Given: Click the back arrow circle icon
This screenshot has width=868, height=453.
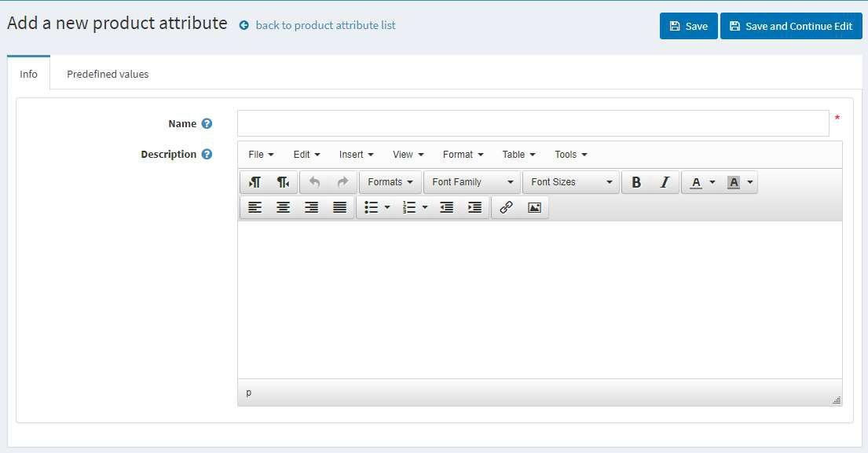Looking at the screenshot, I should click(x=244, y=25).
